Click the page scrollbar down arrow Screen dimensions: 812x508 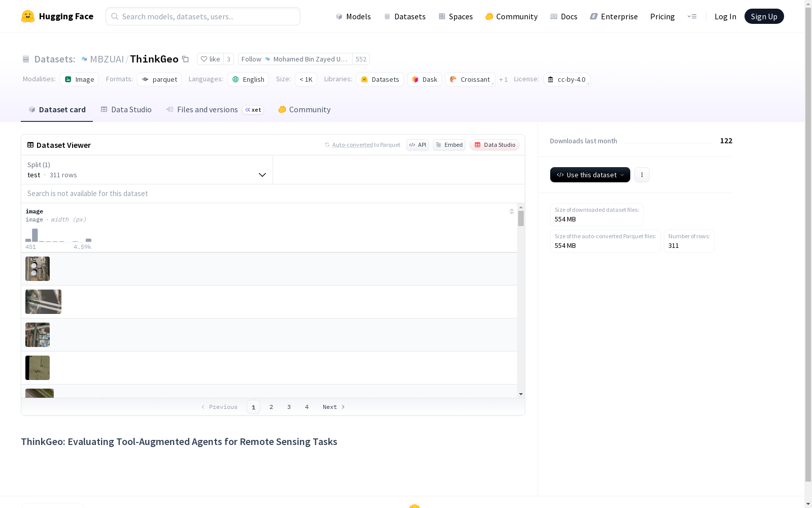point(808,504)
